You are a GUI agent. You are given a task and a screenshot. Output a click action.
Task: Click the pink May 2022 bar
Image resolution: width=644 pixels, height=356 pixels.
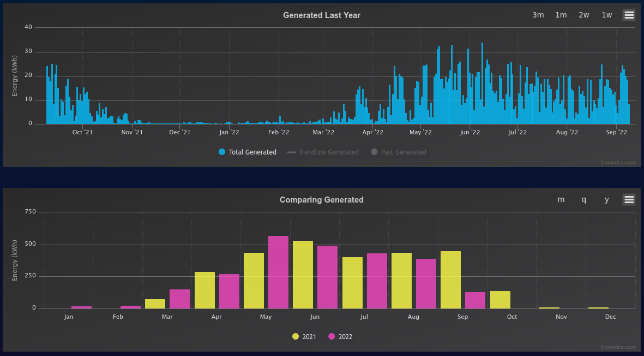tap(279, 272)
